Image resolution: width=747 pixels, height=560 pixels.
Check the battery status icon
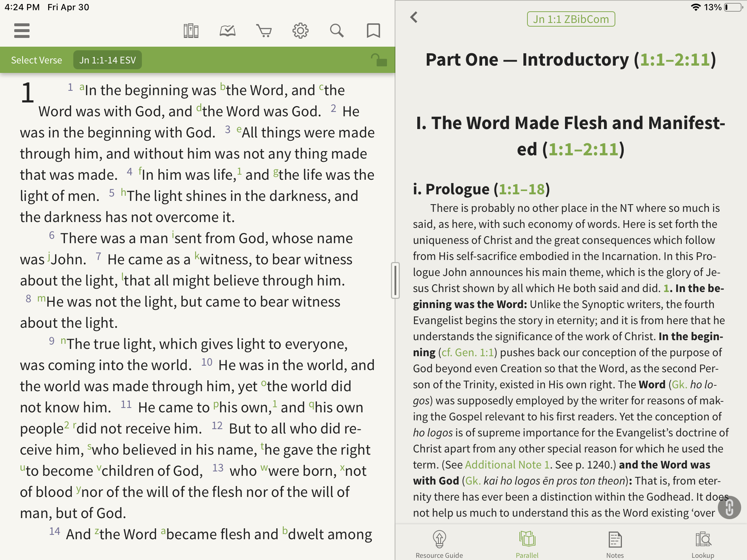734,7
